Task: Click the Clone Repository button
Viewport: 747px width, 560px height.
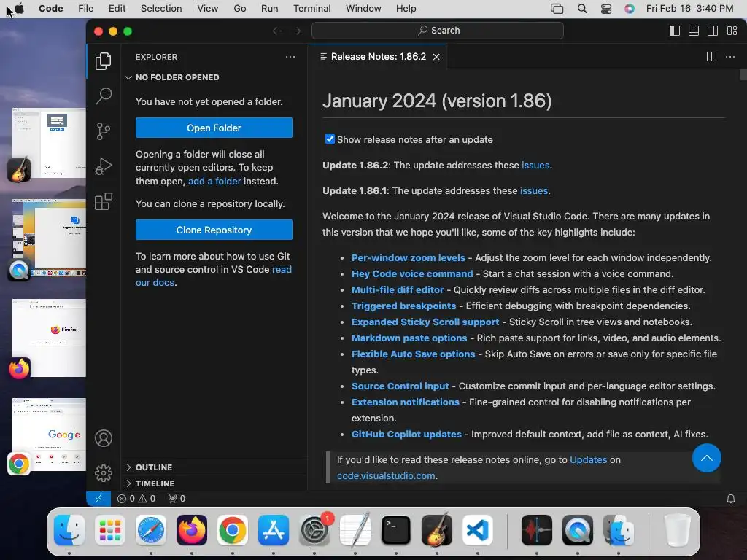Action: (x=214, y=230)
